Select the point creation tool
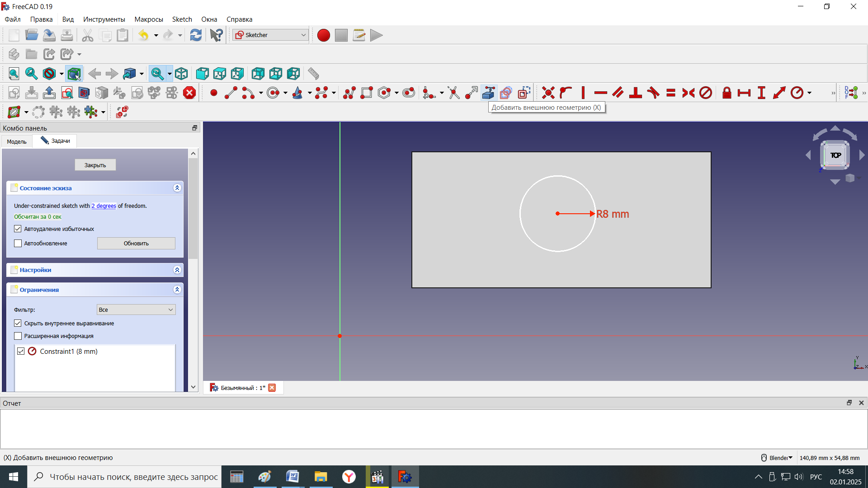The height and width of the screenshot is (488, 868). (x=214, y=93)
